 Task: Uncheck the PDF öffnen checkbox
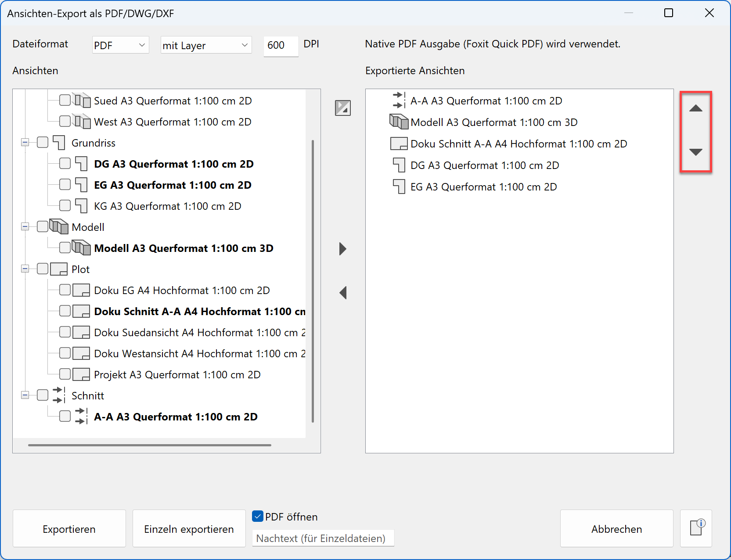[x=257, y=516]
